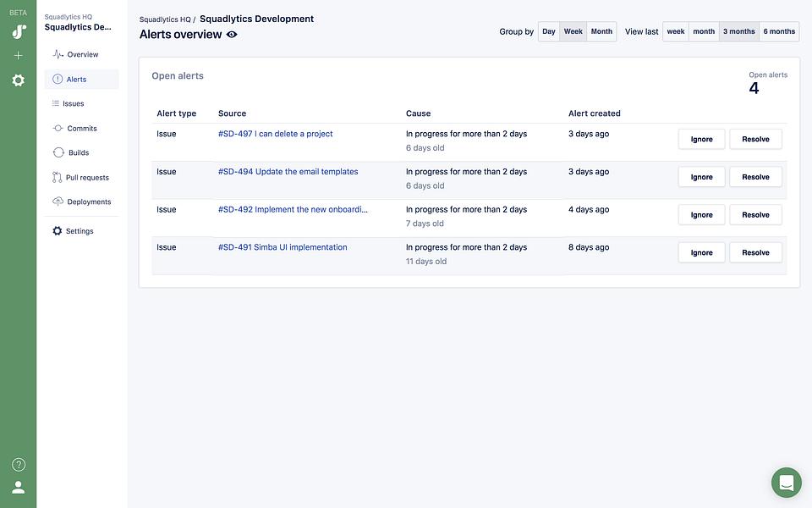Click the Squadlytics logo icon
Screen dimensions: 812x508
[19, 32]
